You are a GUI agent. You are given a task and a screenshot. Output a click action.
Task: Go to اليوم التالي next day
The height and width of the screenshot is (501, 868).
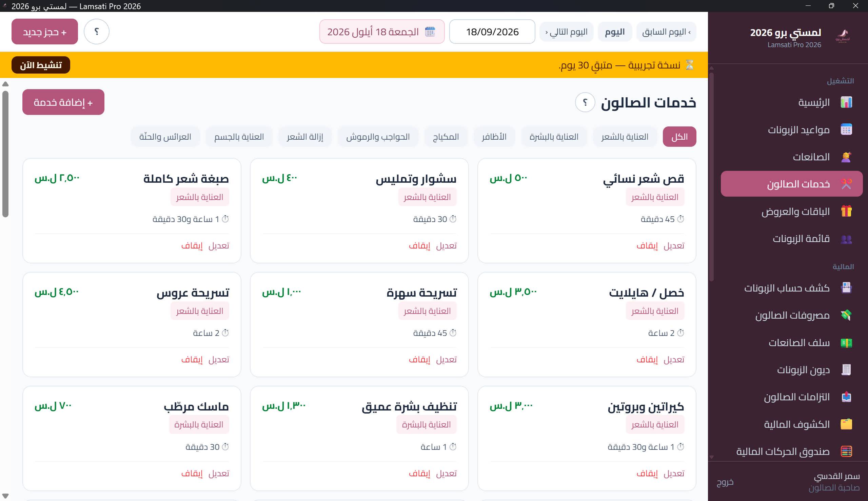tap(566, 32)
